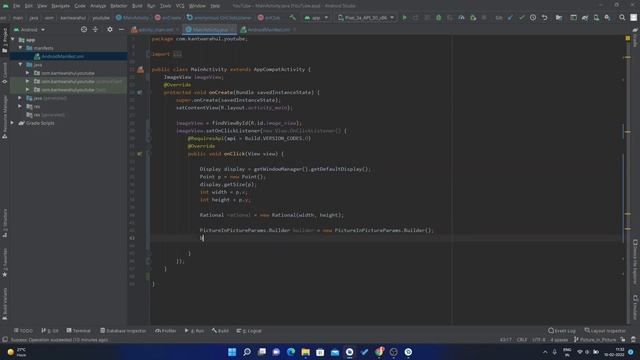Open the Windows system tray overflow chevron

pyautogui.click(x=545, y=352)
